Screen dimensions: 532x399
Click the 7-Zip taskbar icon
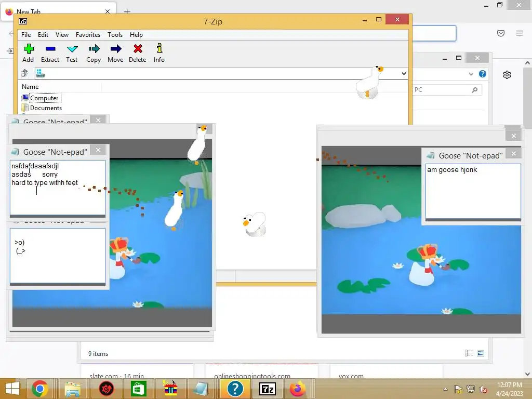click(x=268, y=389)
